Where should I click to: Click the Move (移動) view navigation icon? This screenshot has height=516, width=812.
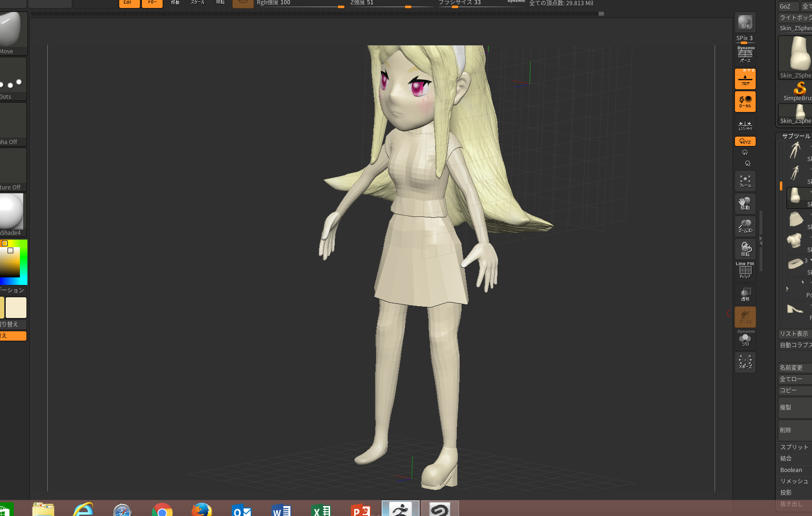[x=745, y=204]
